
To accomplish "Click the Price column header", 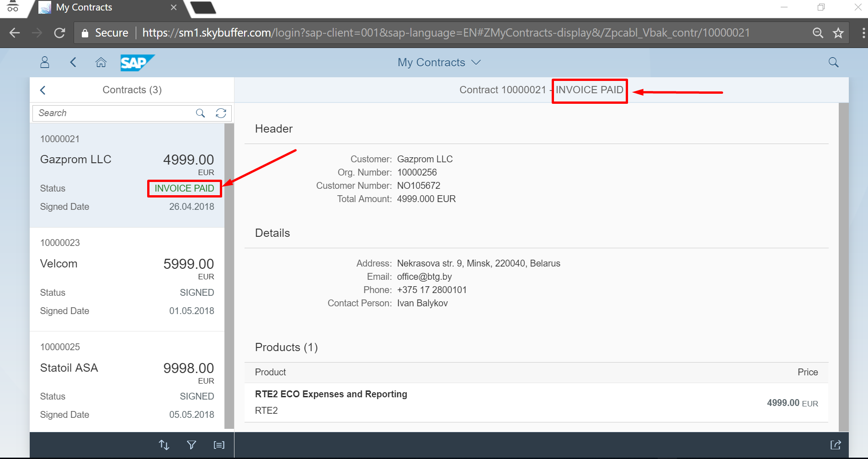I will click(808, 372).
